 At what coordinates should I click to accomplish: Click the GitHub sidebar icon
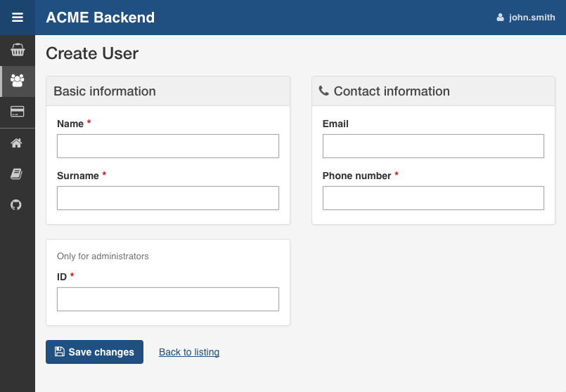[x=17, y=205]
